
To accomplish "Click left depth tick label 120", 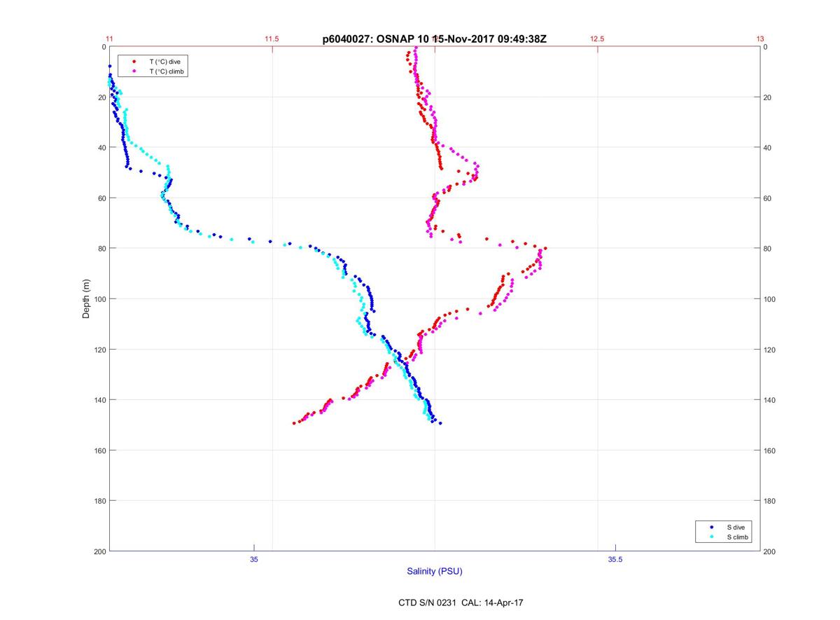I will pos(99,350).
